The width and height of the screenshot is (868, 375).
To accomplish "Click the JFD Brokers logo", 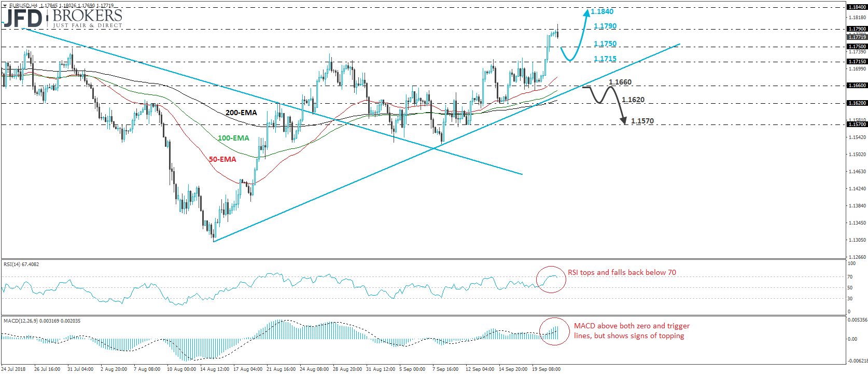I will [62, 18].
